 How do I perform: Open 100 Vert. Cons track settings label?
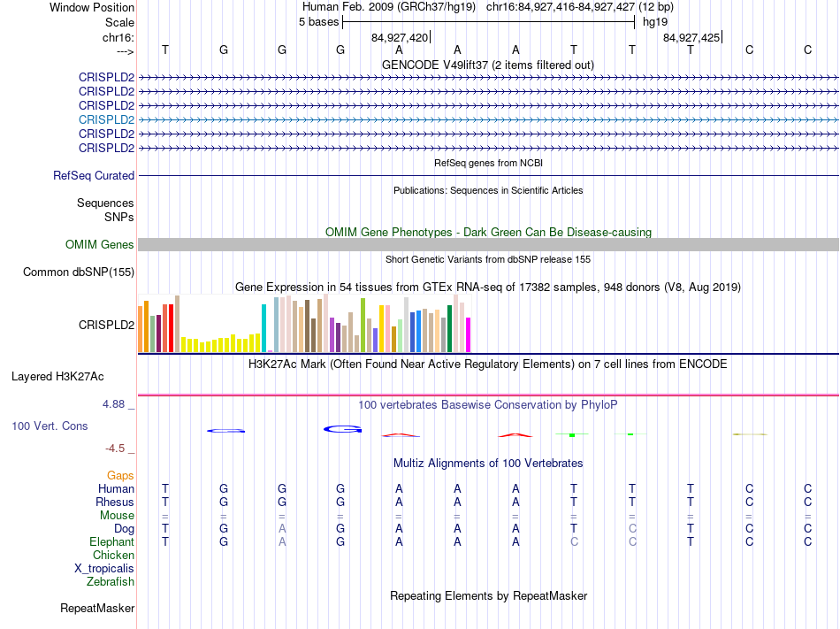(x=50, y=426)
